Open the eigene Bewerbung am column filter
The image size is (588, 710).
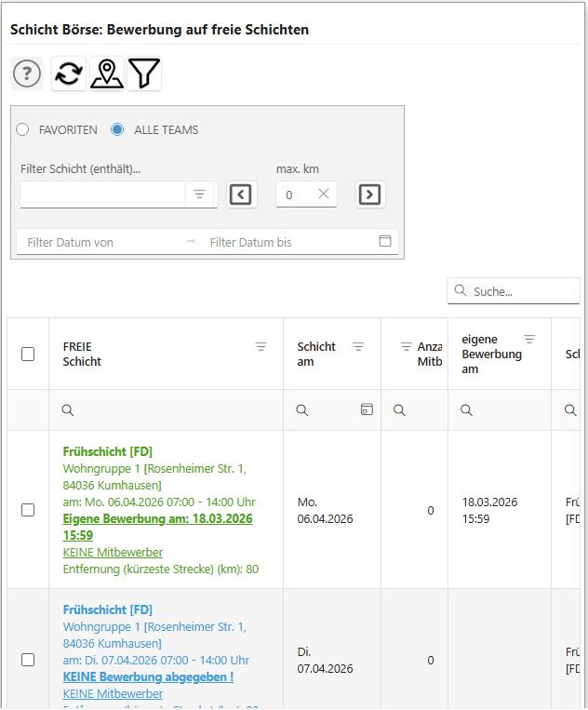[x=529, y=340]
